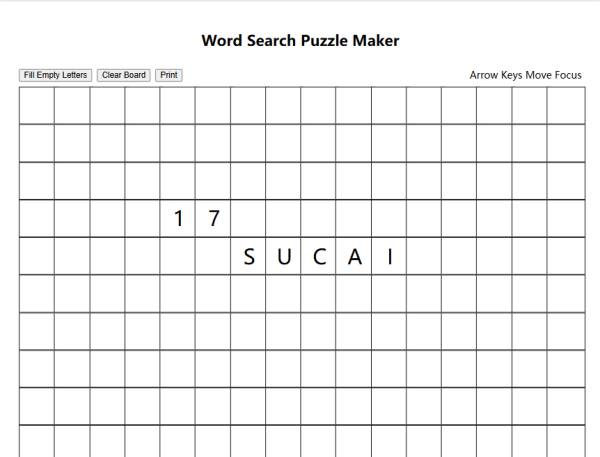Click the empty cell directly below letter A
This screenshot has width=600, height=457.
[354, 294]
